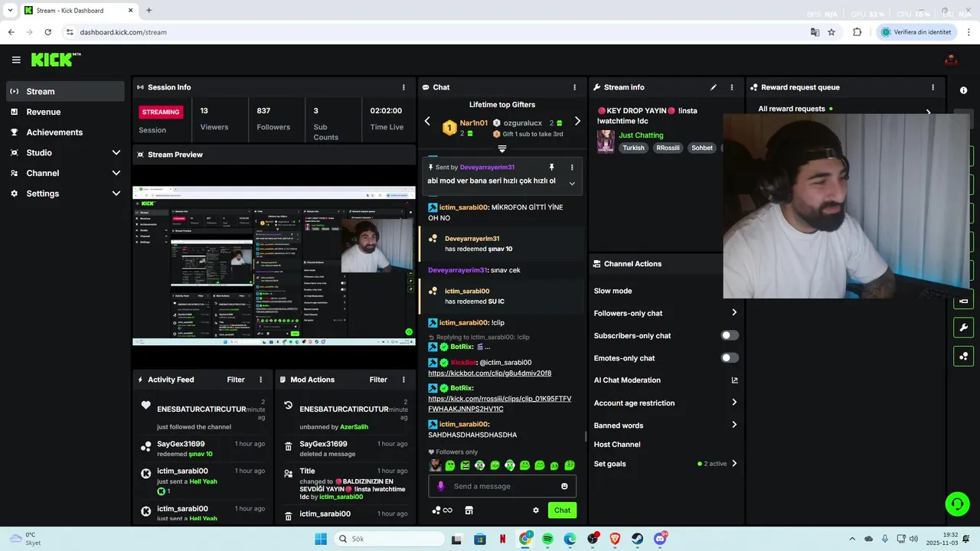This screenshot has width=980, height=551.
Task: Open Discord from taskbar
Action: tap(660, 539)
